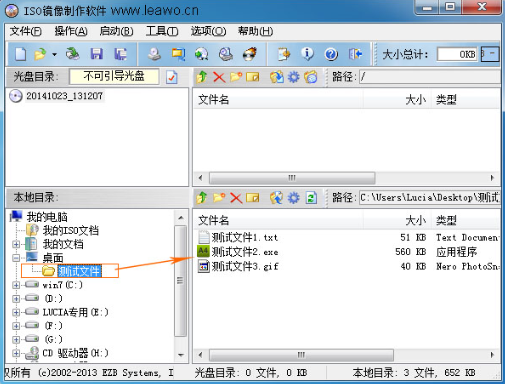The height and width of the screenshot is (384, 505).
Task: Open the 启动(B) menu
Action: [x=116, y=31]
